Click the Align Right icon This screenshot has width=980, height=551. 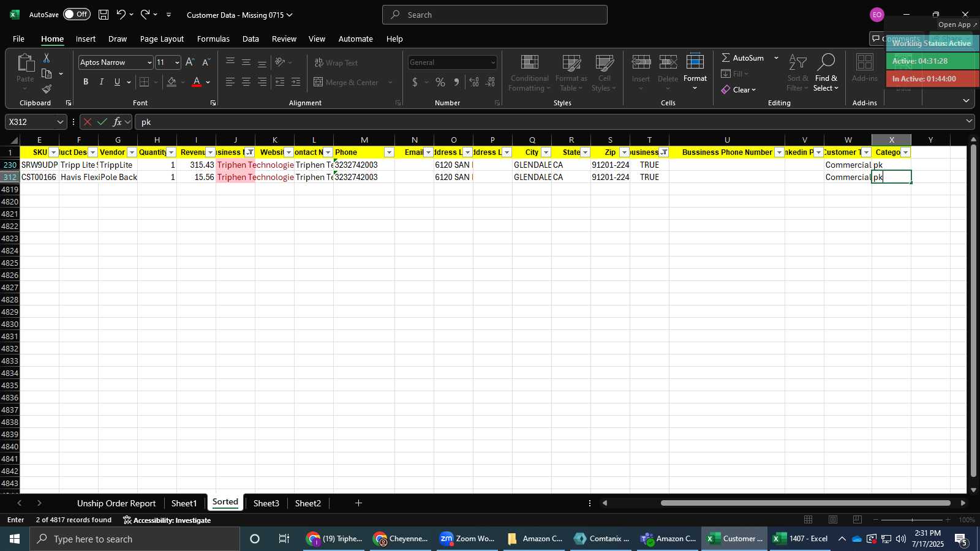[262, 82]
